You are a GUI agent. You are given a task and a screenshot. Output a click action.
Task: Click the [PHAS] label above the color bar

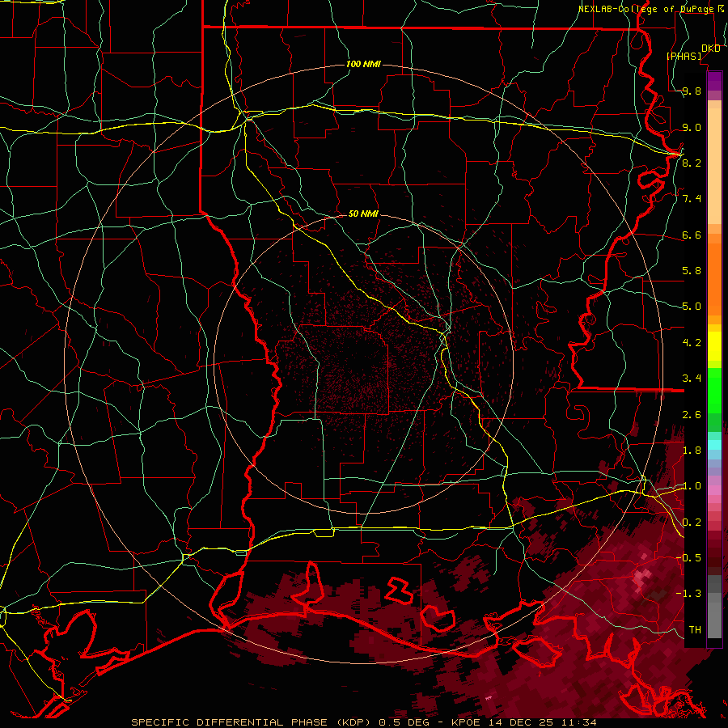(x=684, y=56)
